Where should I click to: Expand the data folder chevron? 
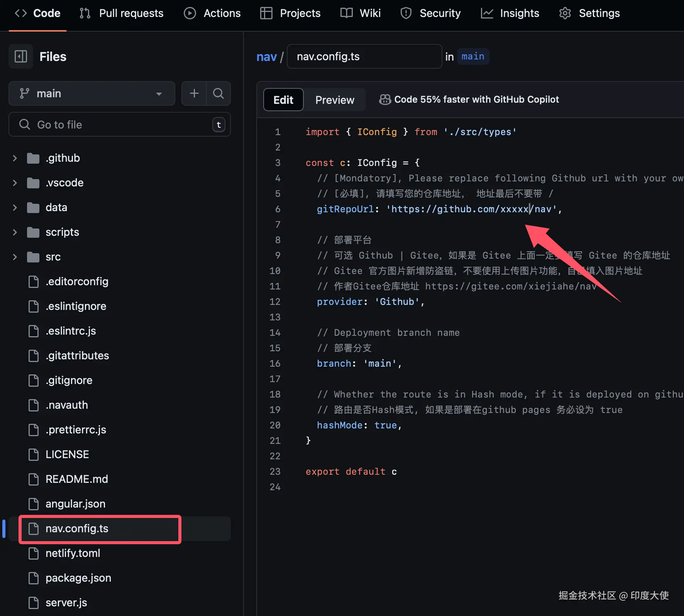click(15, 208)
